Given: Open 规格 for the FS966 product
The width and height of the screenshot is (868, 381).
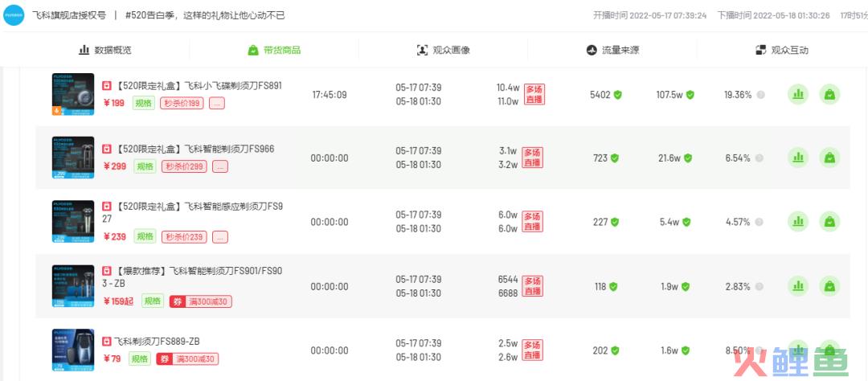Looking at the screenshot, I should click(145, 166).
